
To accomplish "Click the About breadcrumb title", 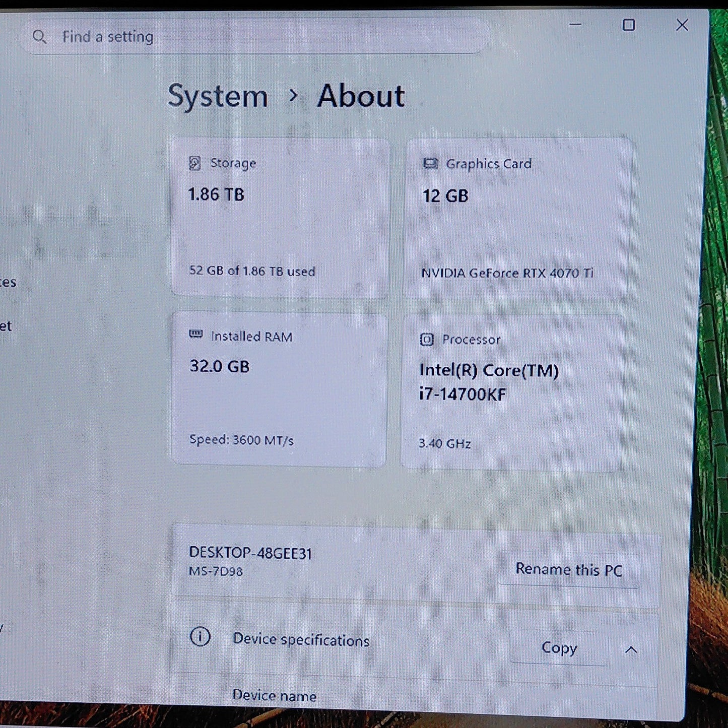I will click(361, 96).
